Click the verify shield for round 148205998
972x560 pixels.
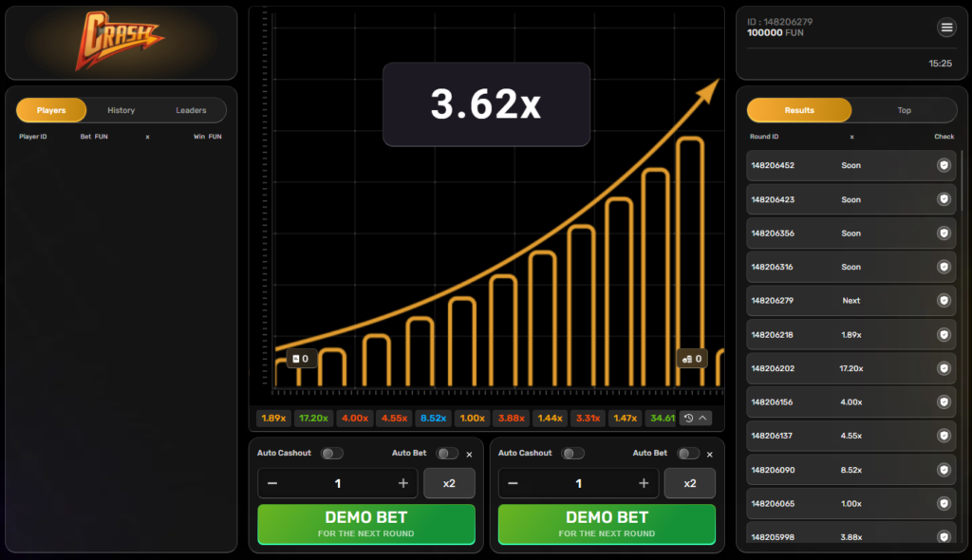pyautogui.click(x=944, y=537)
